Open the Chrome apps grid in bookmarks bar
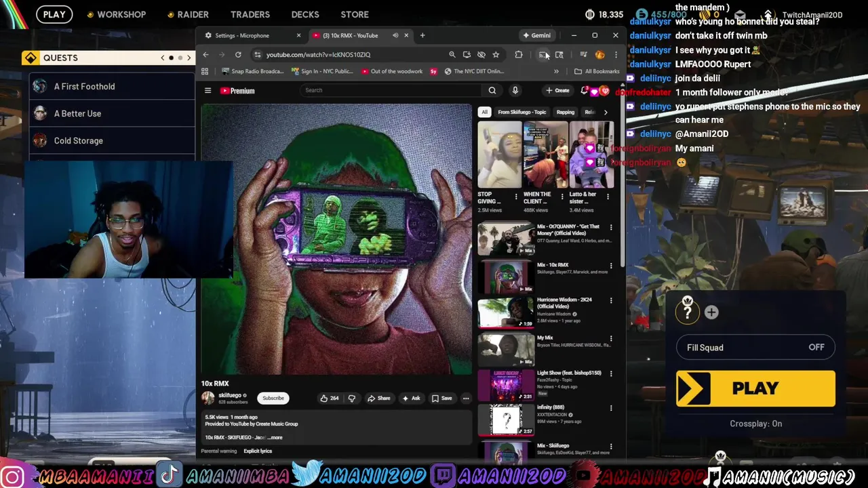 (x=205, y=71)
